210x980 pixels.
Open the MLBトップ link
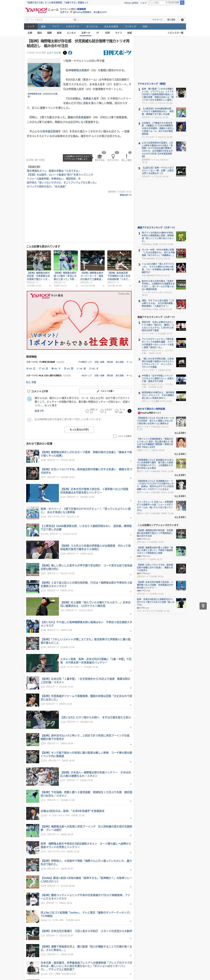[87, 376]
